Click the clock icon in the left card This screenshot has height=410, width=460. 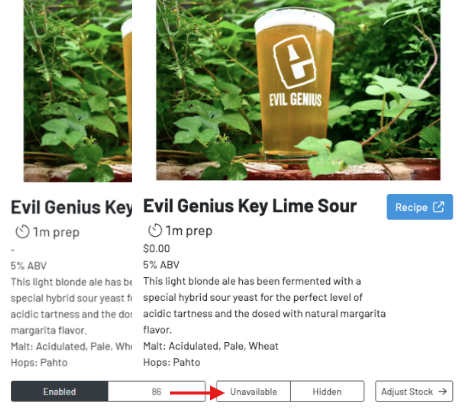pos(22,232)
